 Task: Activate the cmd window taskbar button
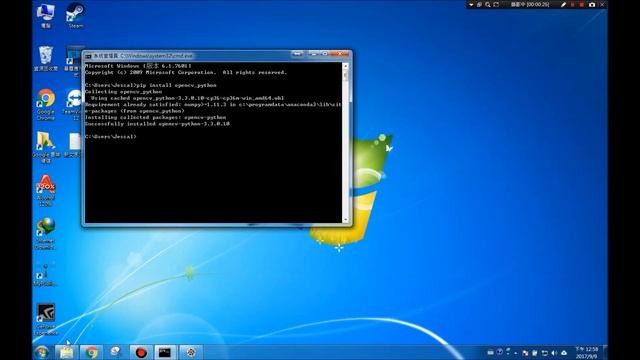pos(165,352)
